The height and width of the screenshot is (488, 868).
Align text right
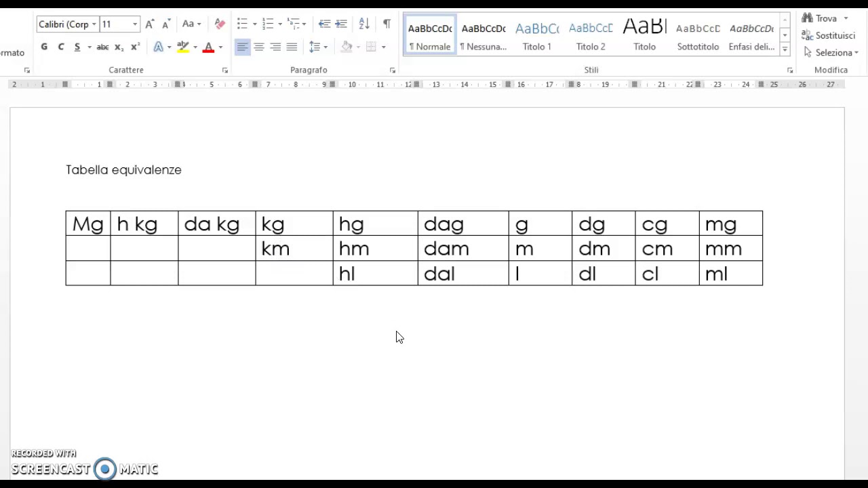275,47
